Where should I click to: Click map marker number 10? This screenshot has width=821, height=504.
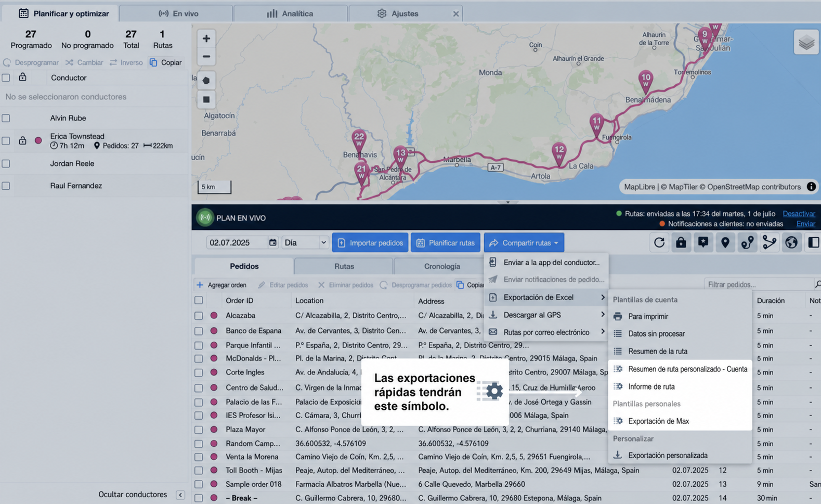[x=645, y=81]
